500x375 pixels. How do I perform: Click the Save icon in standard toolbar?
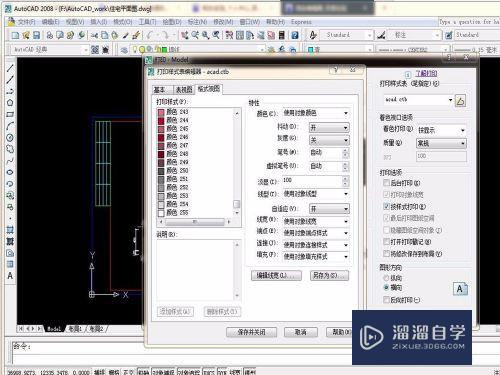tap(37, 35)
